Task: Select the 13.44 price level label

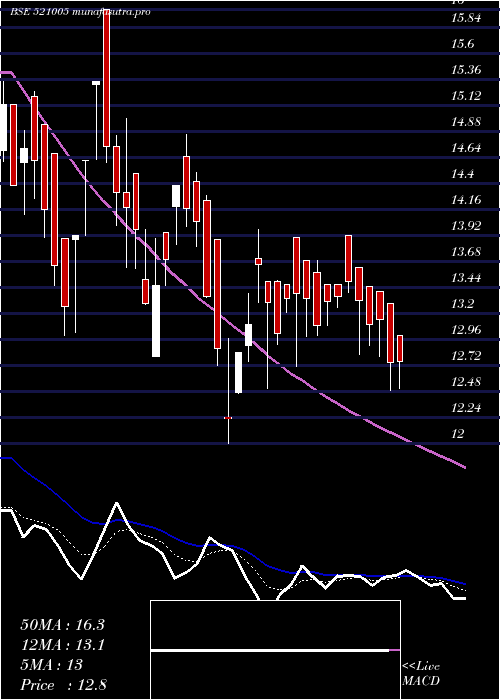Action: pyautogui.click(x=467, y=278)
